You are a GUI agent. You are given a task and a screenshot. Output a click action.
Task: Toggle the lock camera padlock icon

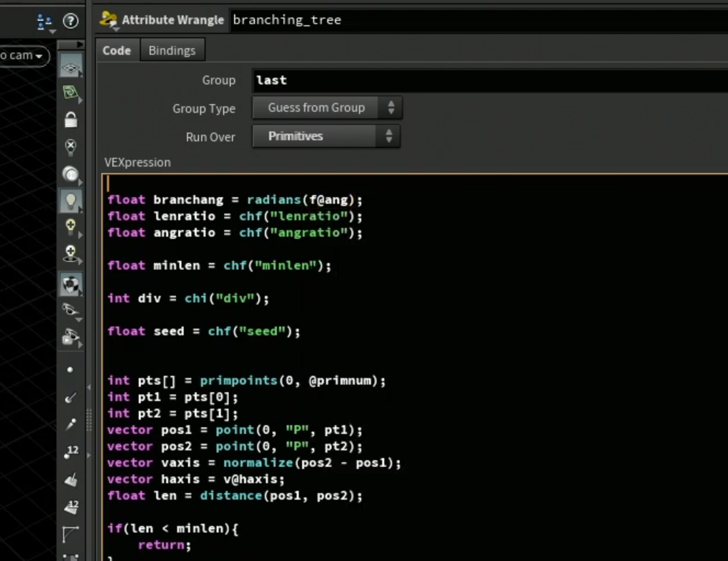coord(71,119)
